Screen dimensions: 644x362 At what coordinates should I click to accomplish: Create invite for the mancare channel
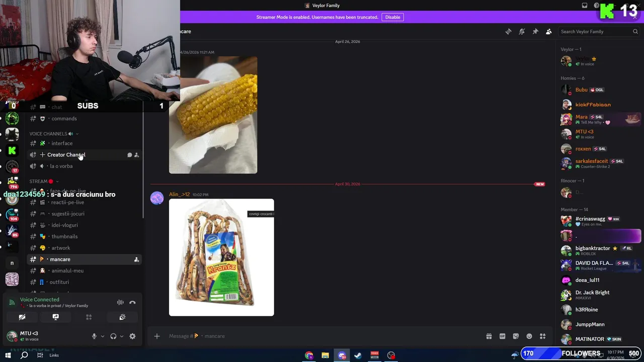coord(136,259)
